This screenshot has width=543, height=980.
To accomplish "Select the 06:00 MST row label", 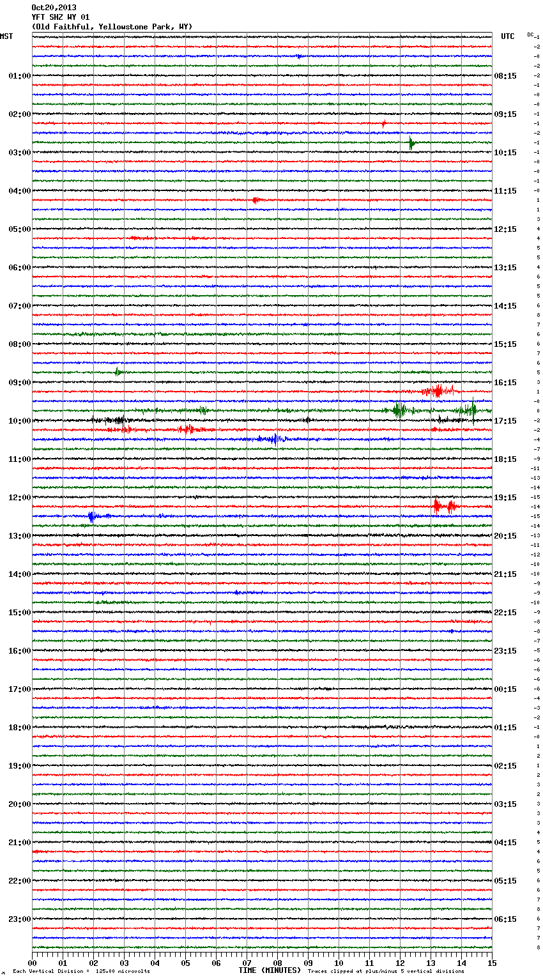I will (19, 268).
